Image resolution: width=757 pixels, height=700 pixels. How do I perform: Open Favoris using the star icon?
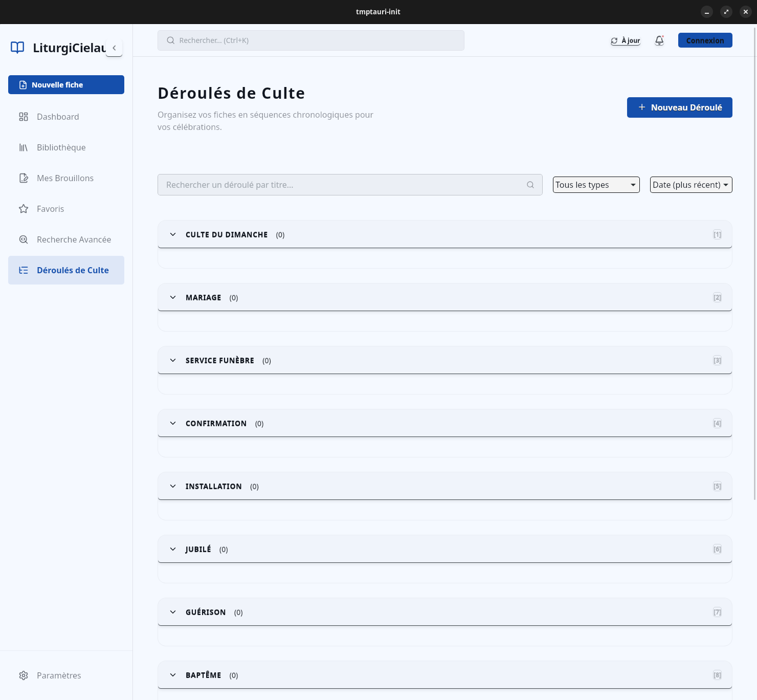pyautogui.click(x=24, y=209)
